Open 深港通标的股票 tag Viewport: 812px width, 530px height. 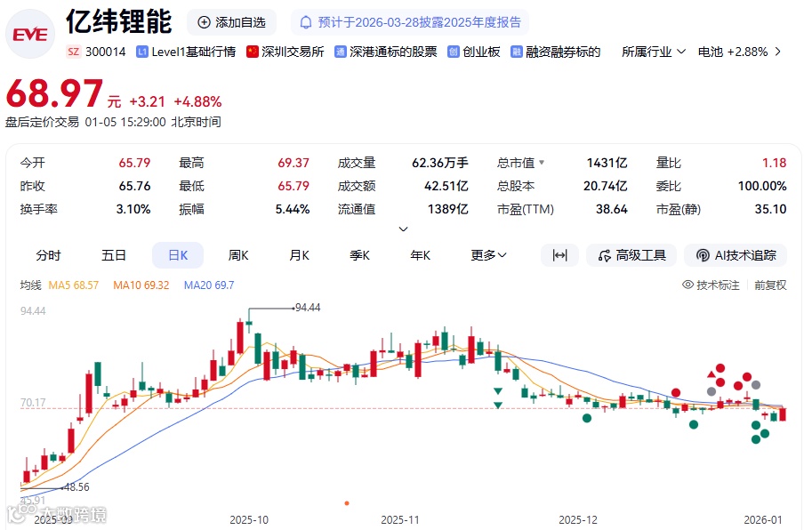[393, 52]
